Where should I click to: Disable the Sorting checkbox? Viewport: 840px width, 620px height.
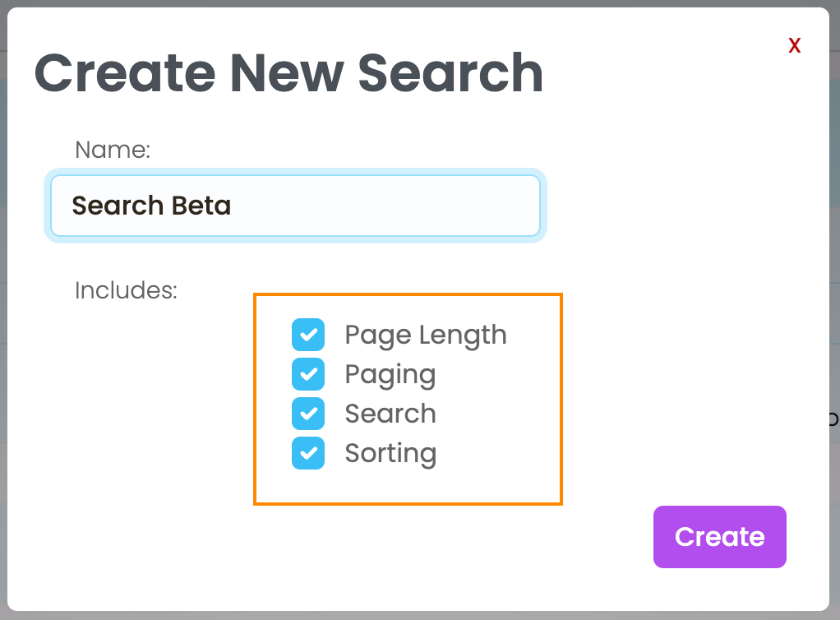308,453
